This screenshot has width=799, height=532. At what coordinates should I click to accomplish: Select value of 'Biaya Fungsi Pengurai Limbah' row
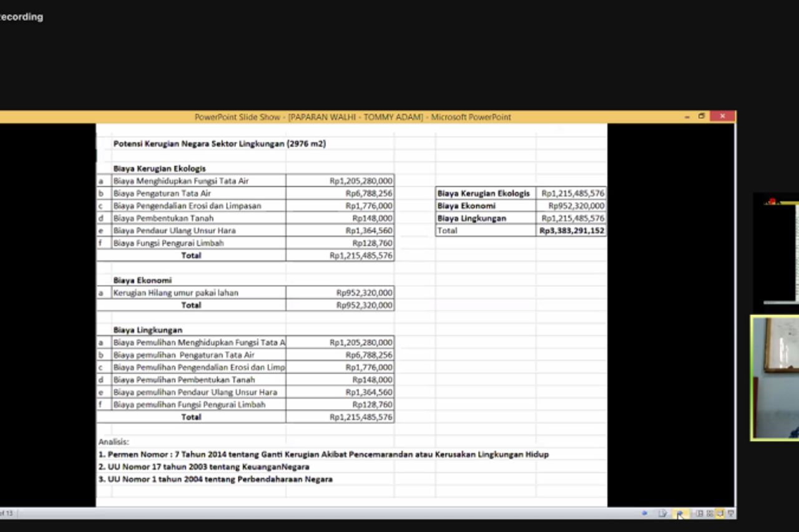(x=340, y=243)
